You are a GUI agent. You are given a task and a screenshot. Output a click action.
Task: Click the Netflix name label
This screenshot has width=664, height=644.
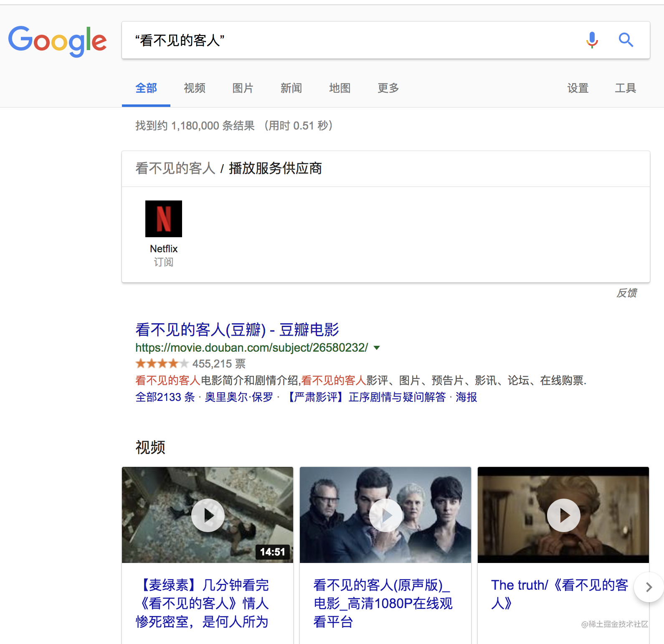coord(164,249)
